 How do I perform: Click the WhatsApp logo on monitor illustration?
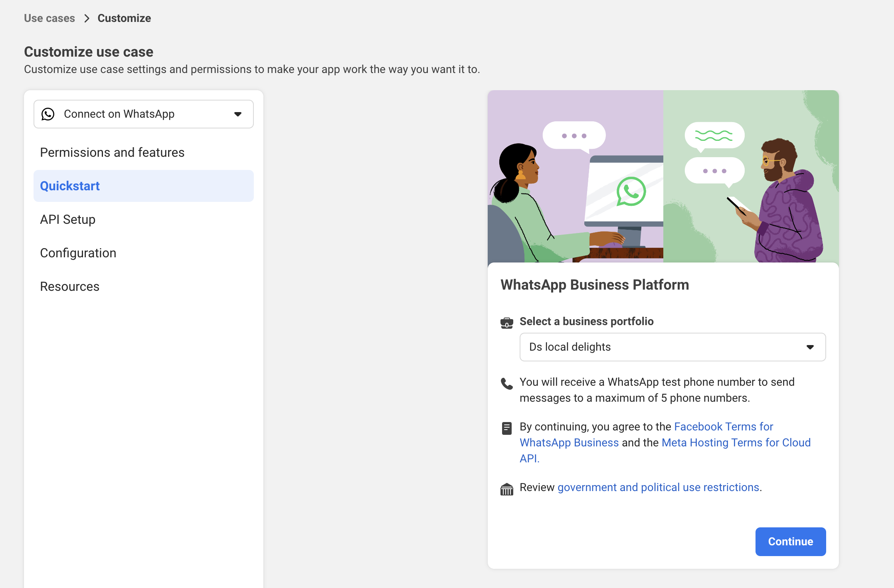(631, 191)
